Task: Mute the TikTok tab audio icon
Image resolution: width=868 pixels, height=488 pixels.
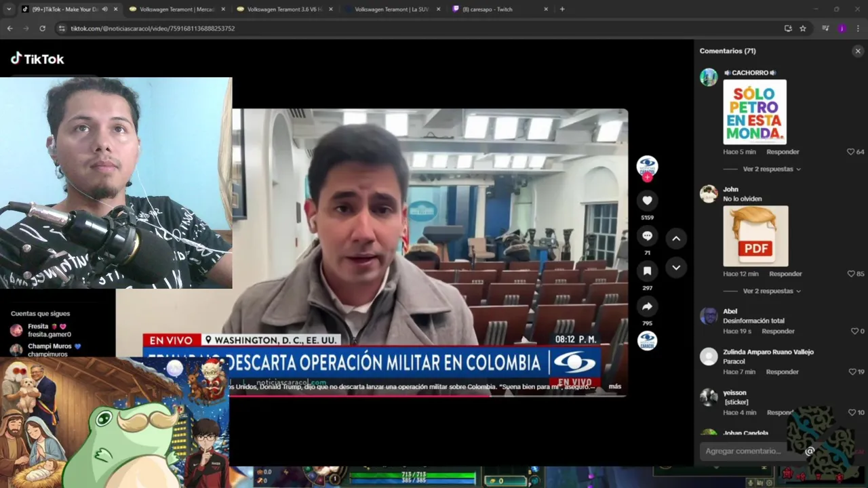Action: (x=104, y=9)
